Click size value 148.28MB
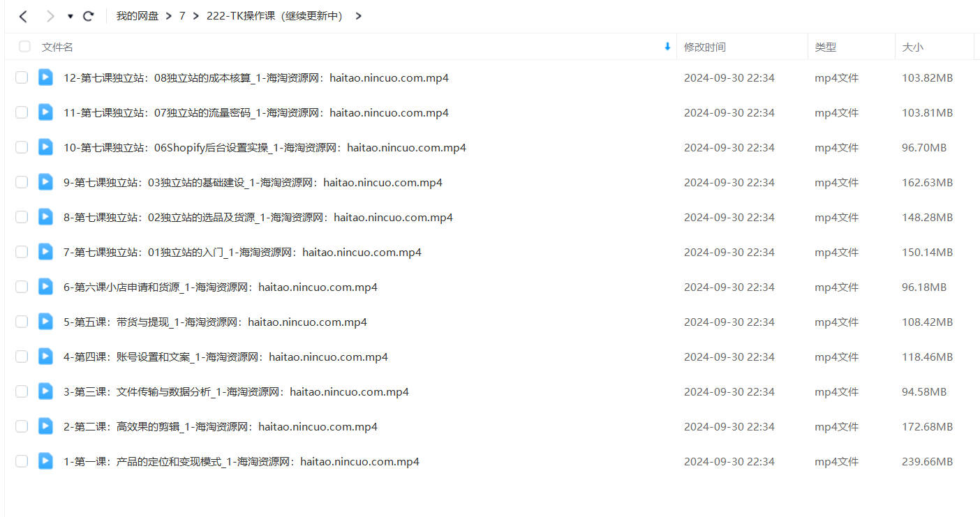980x517 pixels. (x=927, y=217)
